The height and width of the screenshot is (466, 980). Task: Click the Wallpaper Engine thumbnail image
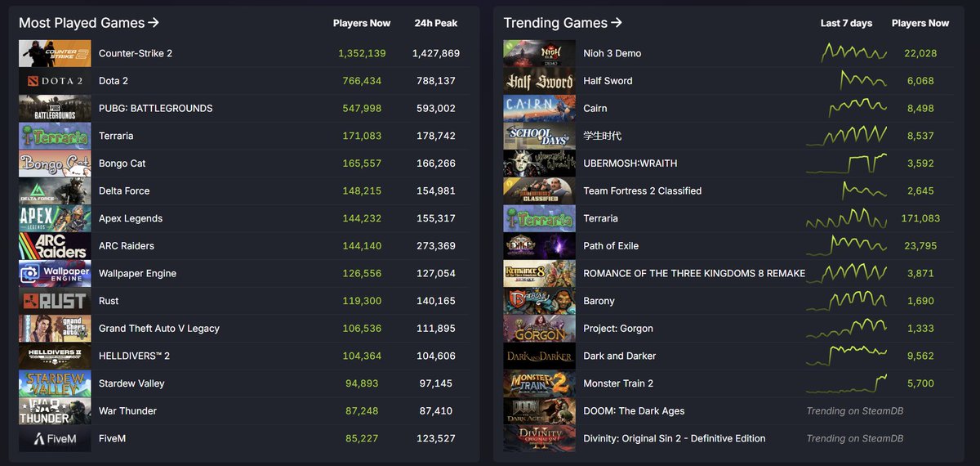tap(55, 273)
